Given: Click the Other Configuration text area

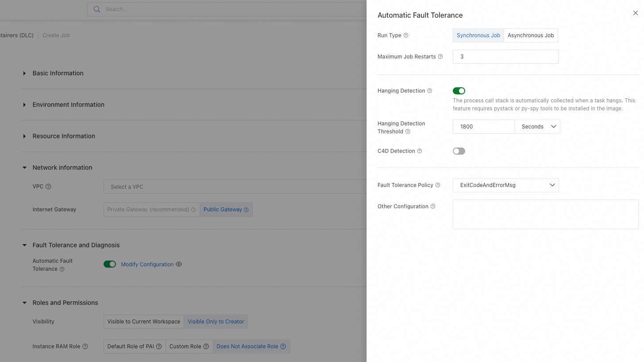Looking at the screenshot, I should pos(545,214).
